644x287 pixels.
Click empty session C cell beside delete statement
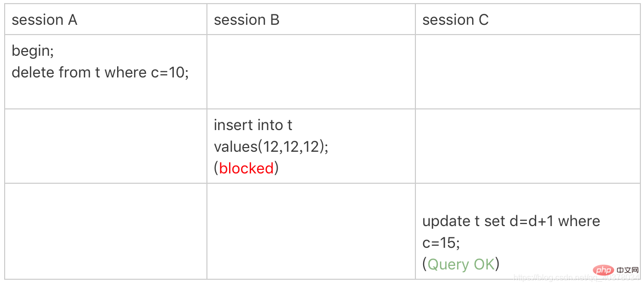pos(527,72)
